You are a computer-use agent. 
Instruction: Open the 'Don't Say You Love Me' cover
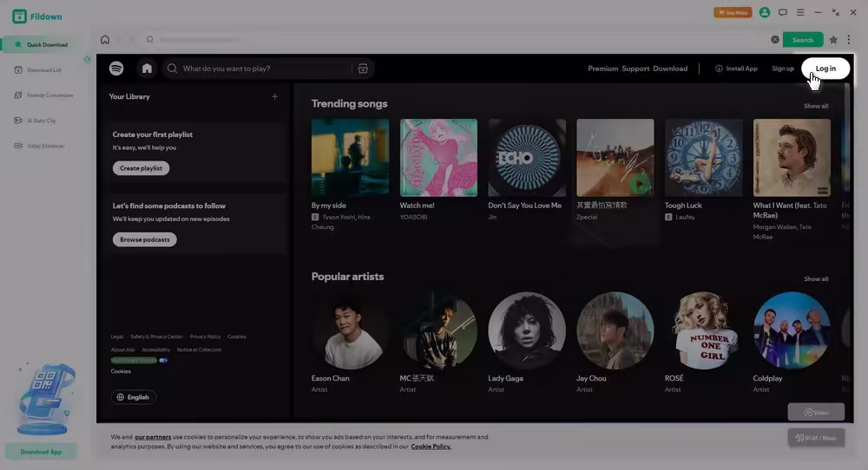527,158
